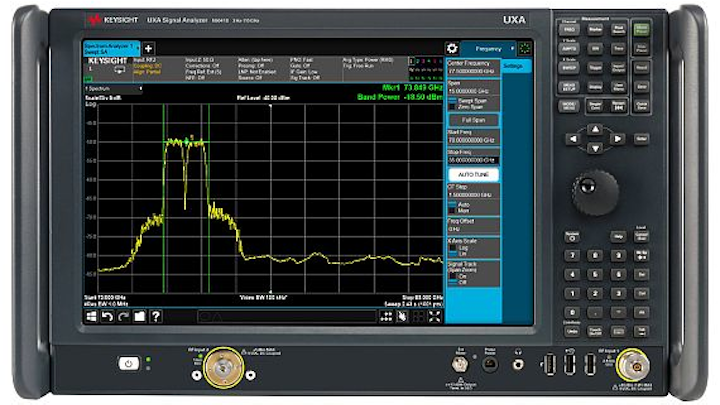This screenshot has height=405, width=720.
Task: Hit the Help hardware key
Action: point(618,237)
